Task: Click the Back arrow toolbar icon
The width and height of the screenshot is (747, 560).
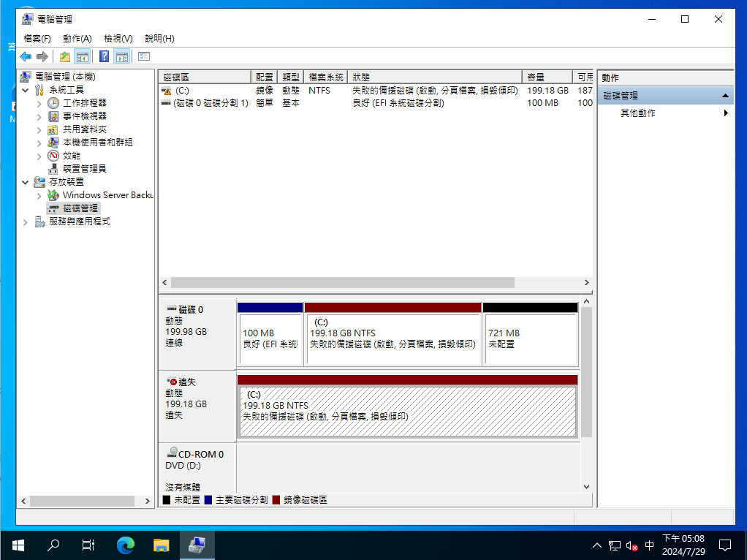Action: pyautogui.click(x=26, y=57)
